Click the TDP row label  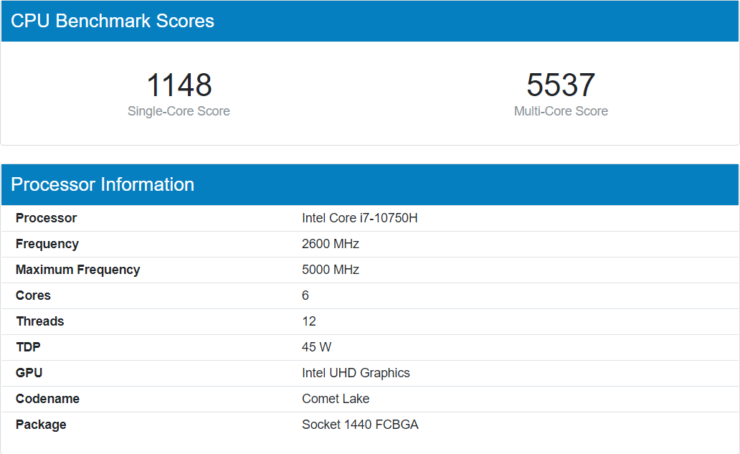pos(28,347)
